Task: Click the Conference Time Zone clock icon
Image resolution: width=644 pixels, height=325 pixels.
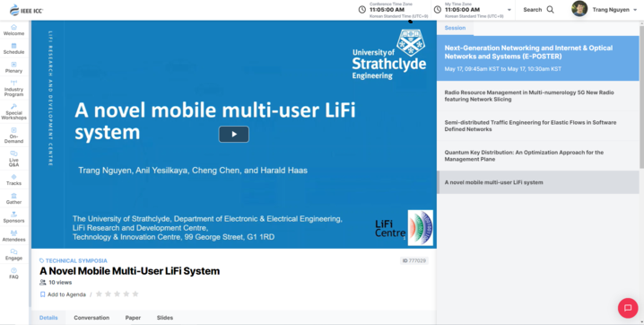Action: click(361, 10)
